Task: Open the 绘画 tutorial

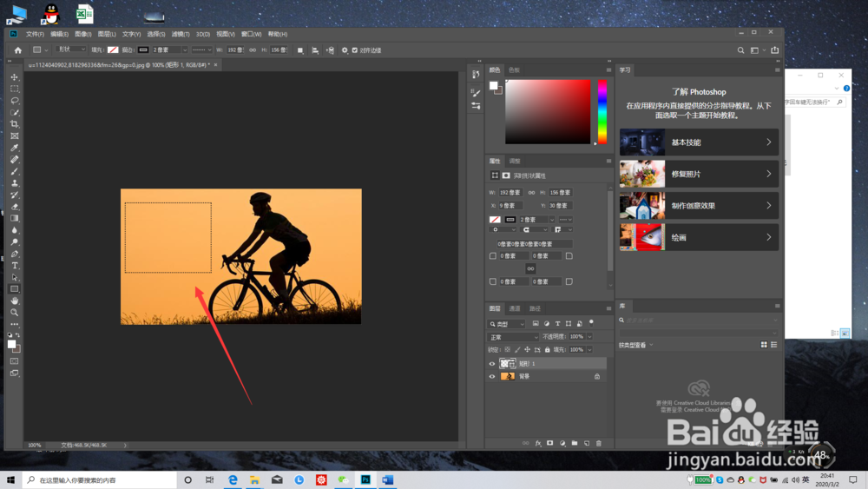Action: point(699,237)
